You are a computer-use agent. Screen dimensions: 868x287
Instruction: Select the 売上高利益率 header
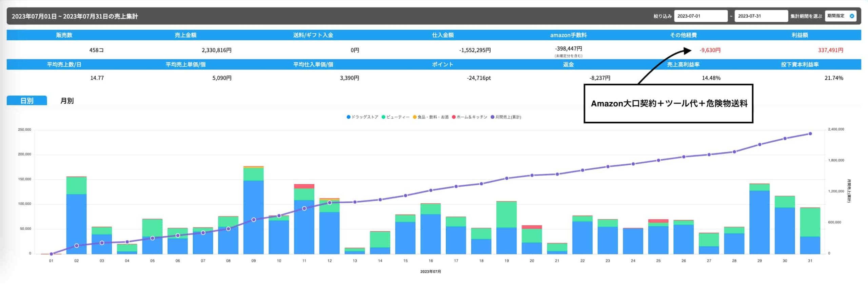click(x=683, y=64)
